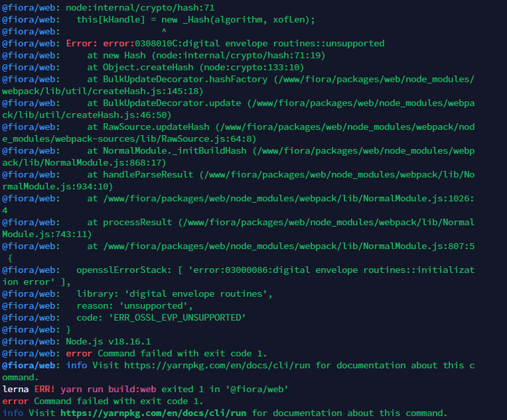
Task: Click 'ERR_OSSL_EVP_UNSUPPORTED' code value
Action: [177, 317]
